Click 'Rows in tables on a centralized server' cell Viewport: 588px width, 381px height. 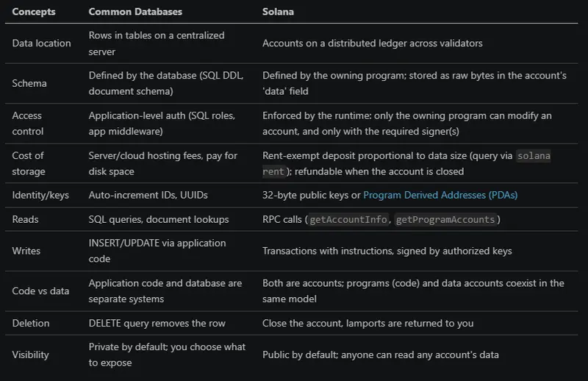pyautogui.click(x=157, y=43)
